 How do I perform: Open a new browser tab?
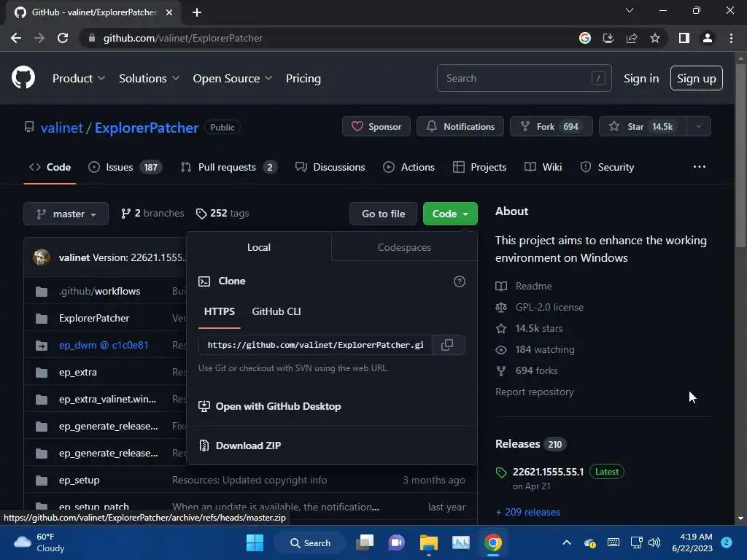[197, 12]
